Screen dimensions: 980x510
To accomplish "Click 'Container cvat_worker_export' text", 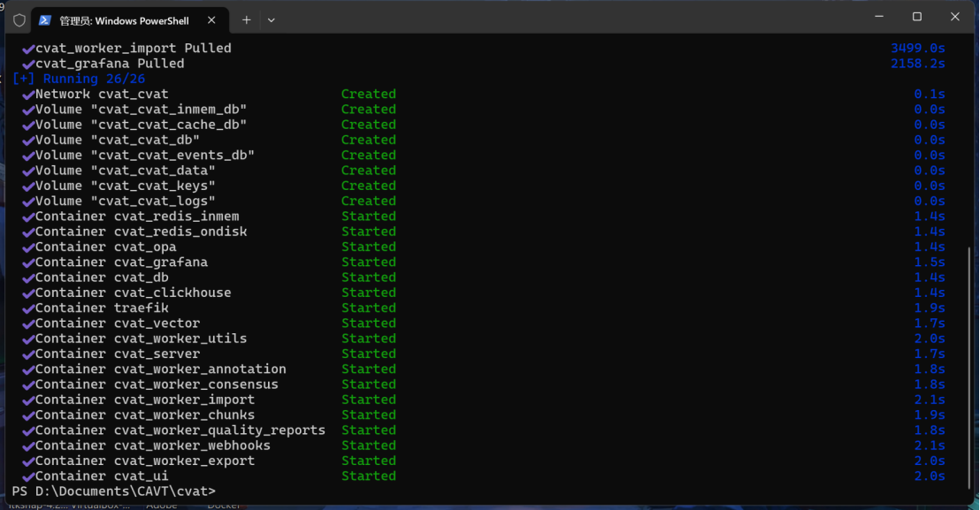I will [x=145, y=461].
